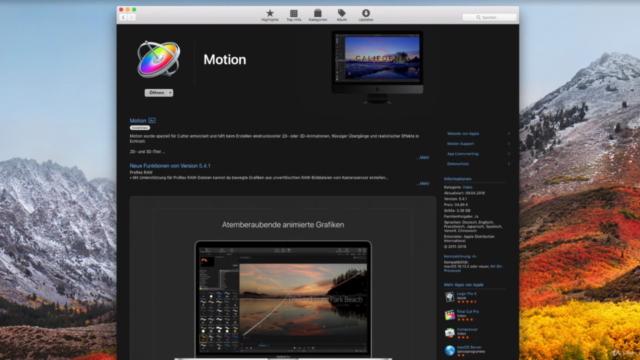The image size is (640, 360).
Task: Click the chevron on the App-Lizenzvertrag row
Action: (x=509, y=154)
